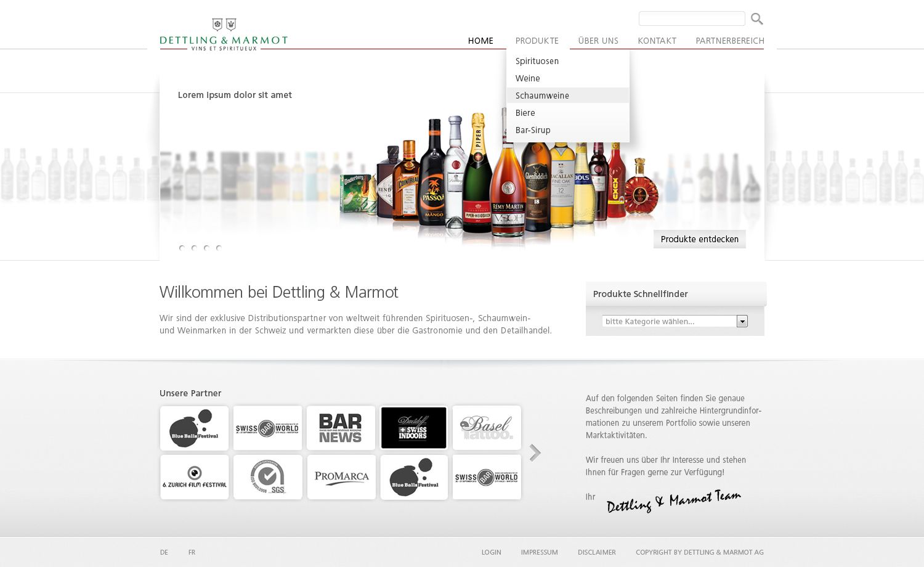
Task: Expand the Produkte navigation menu
Action: tap(537, 41)
